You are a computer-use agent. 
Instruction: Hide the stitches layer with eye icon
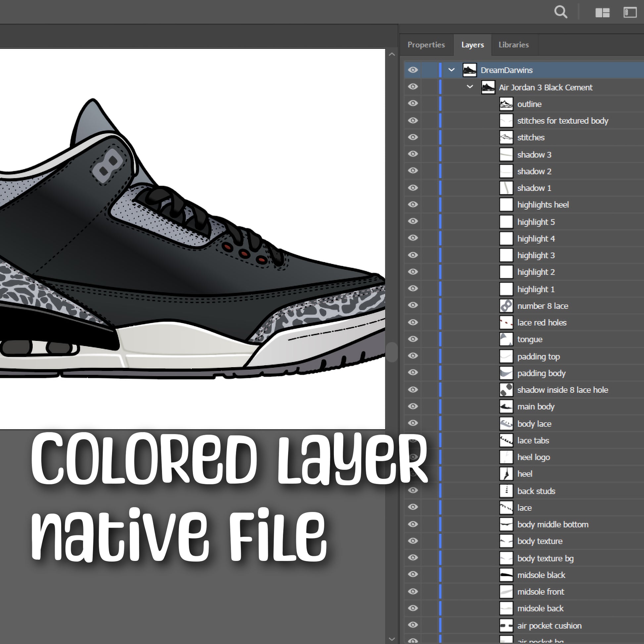[413, 137]
